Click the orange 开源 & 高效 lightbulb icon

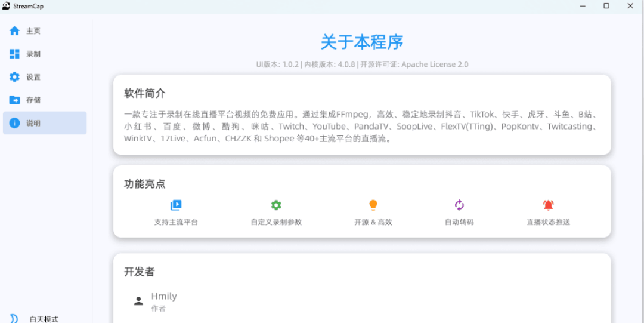click(373, 205)
